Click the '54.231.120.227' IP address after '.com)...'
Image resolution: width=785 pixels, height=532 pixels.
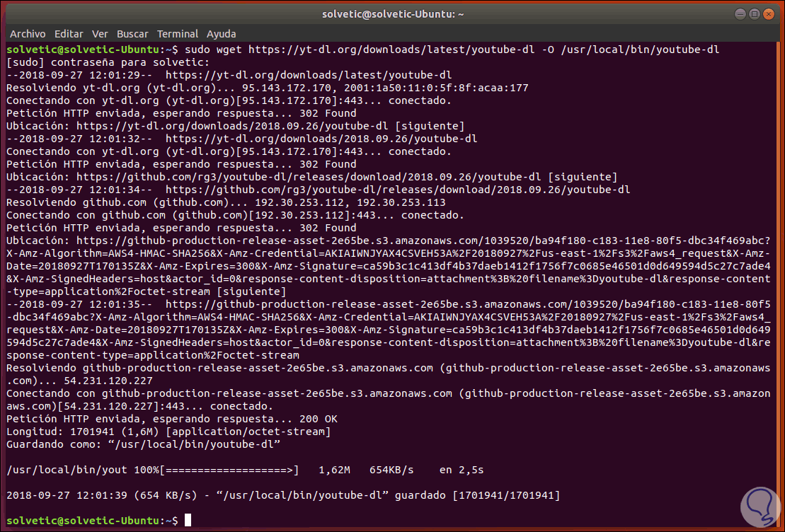(108, 381)
